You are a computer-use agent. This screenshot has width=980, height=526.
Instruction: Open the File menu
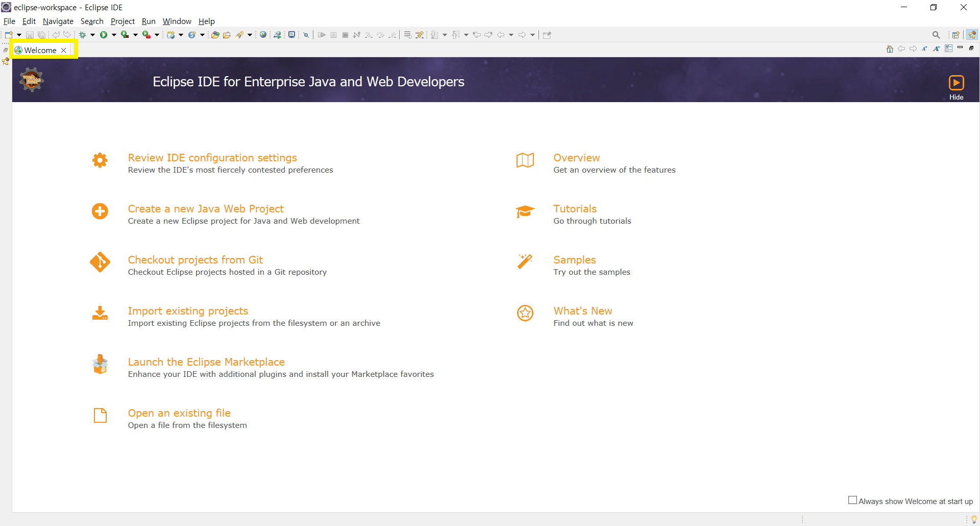9,21
